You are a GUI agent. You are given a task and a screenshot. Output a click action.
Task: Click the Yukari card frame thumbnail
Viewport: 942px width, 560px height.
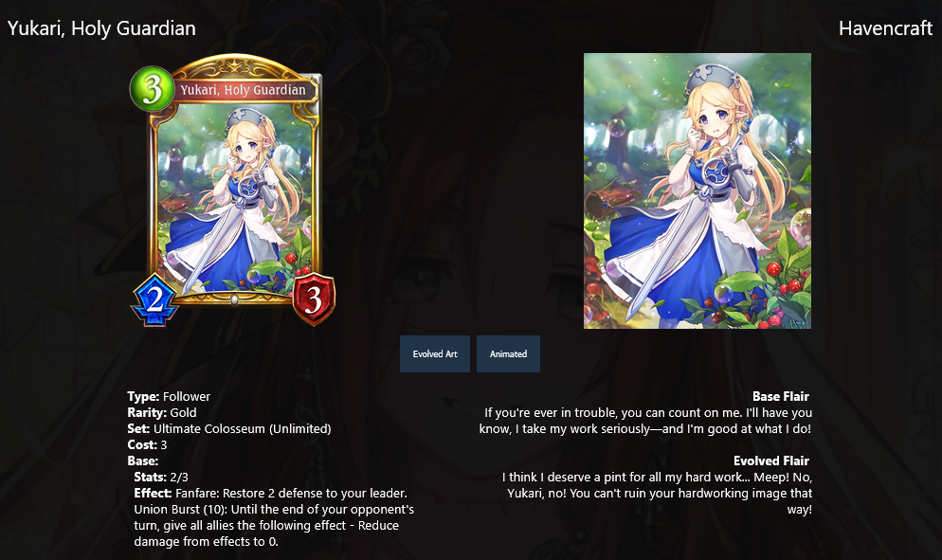click(x=233, y=190)
